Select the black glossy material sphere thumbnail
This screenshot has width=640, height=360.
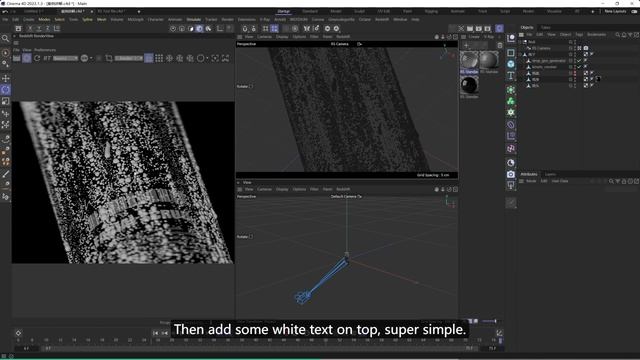pyautogui.click(x=469, y=86)
